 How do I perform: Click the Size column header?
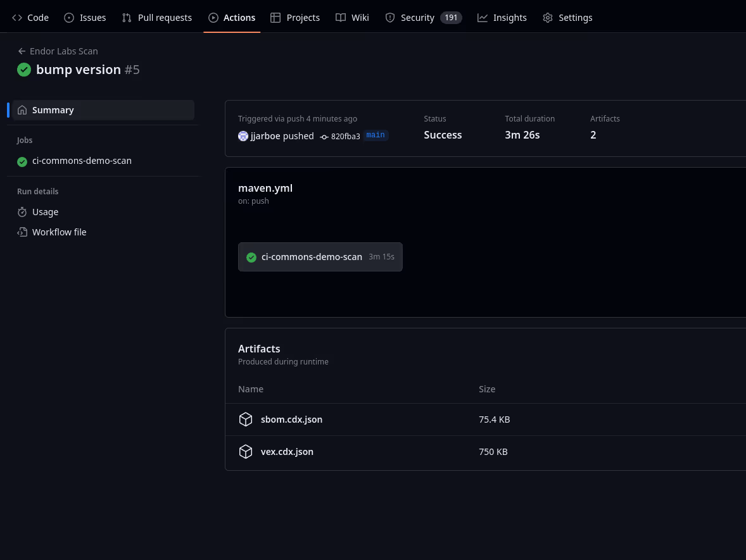(x=487, y=389)
